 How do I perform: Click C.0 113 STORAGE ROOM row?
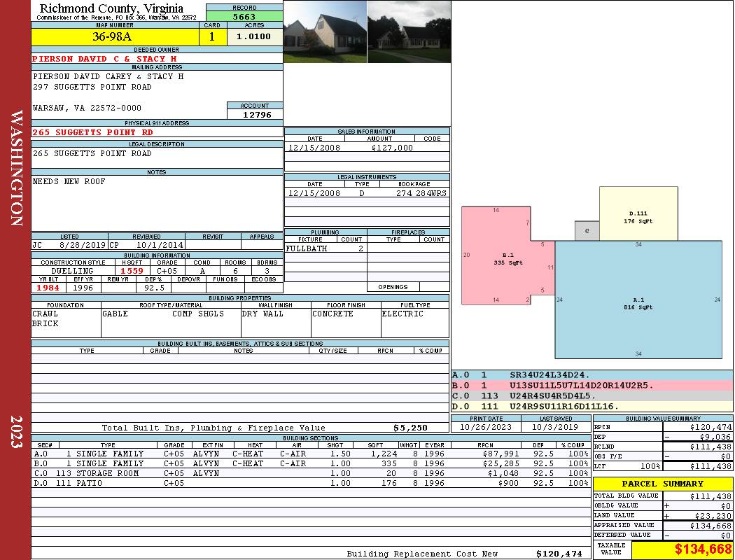coord(311,473)
